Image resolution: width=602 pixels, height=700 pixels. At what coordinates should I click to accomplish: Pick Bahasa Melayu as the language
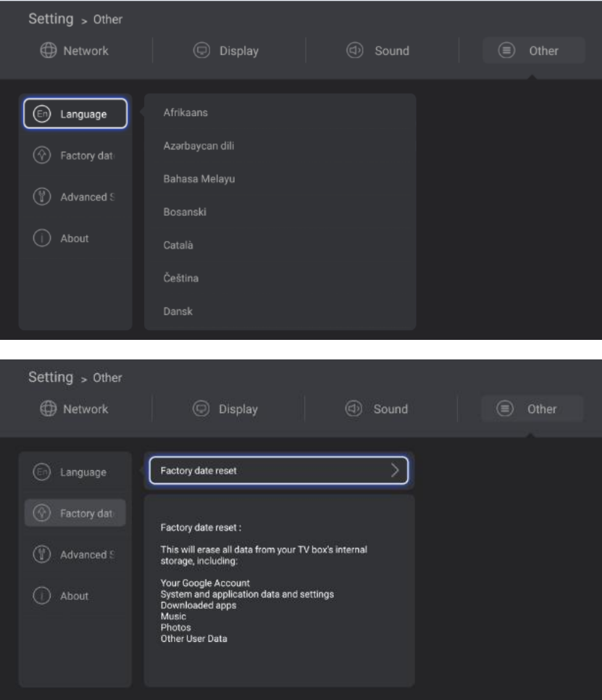tap(199, 179)
